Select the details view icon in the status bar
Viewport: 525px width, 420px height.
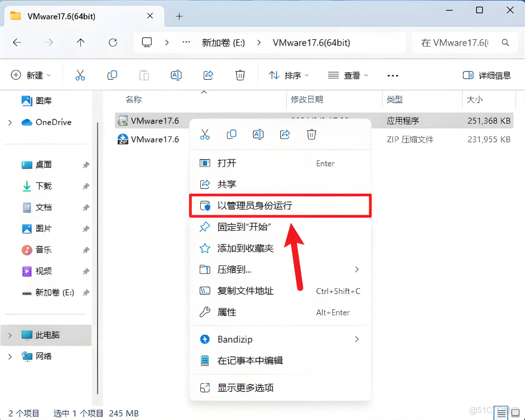501,413
